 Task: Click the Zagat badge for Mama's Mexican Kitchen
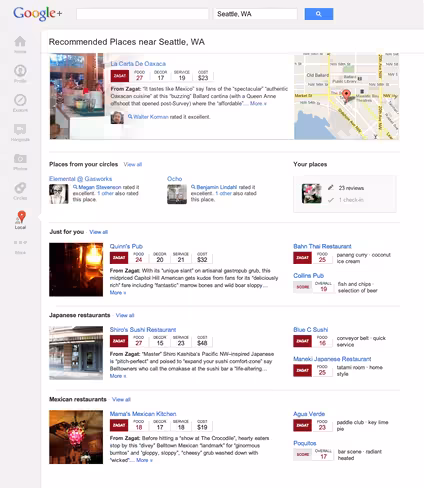pos(119,425)
